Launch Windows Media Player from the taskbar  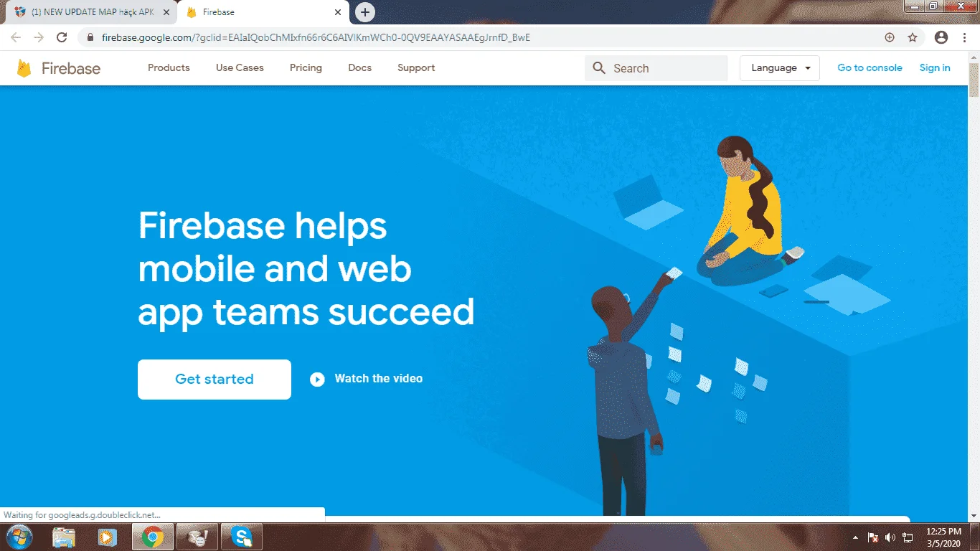tap(107, 537)
